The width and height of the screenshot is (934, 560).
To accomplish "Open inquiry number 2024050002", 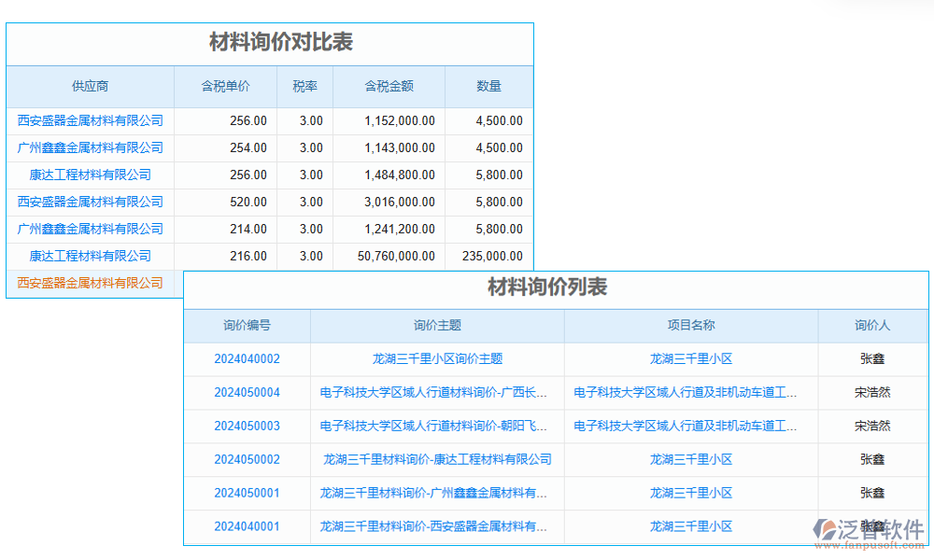I will (x=246, y=459).
